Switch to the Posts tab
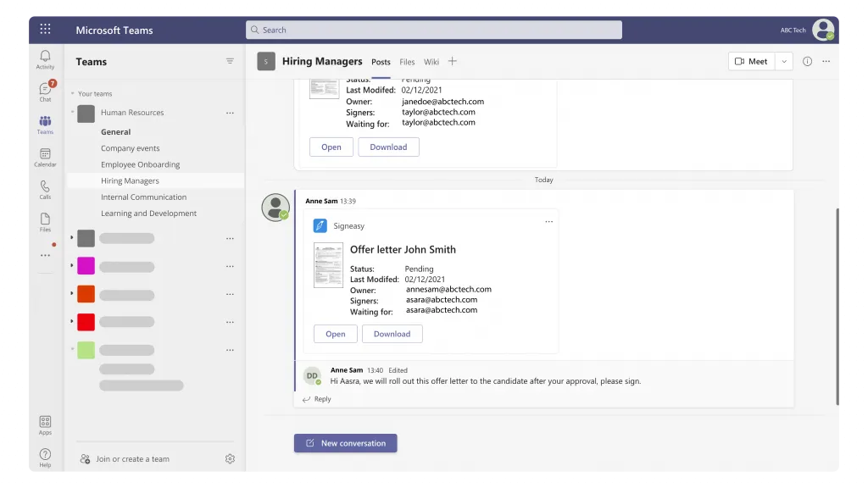 click(381, 62)
